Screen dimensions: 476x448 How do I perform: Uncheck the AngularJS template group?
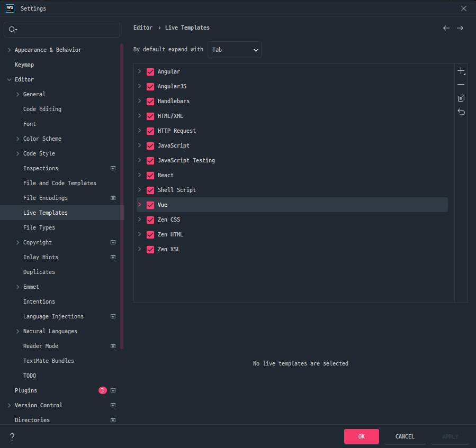click(x=150, y=87)
